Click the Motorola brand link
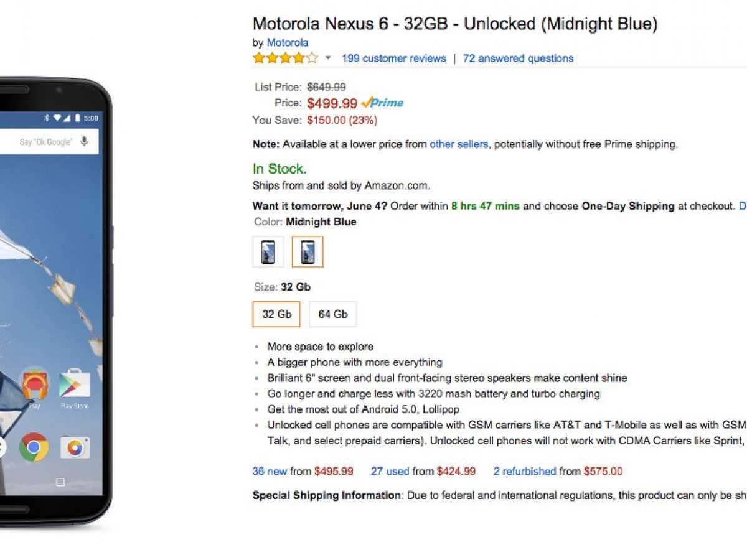This screenshot has height=560, width=747. point(288,43)
